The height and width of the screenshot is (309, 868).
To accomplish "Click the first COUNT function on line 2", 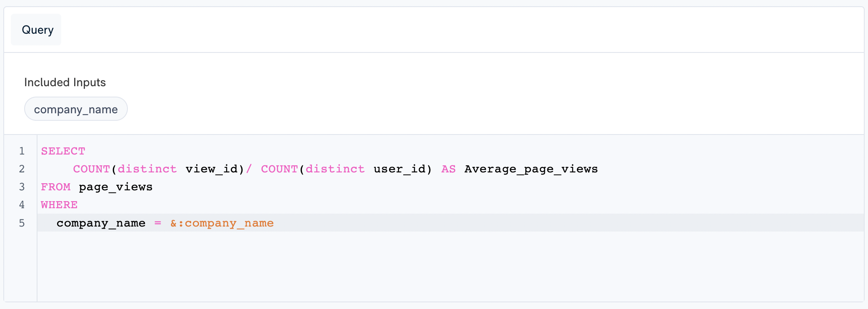I will [x=92, y=169].
